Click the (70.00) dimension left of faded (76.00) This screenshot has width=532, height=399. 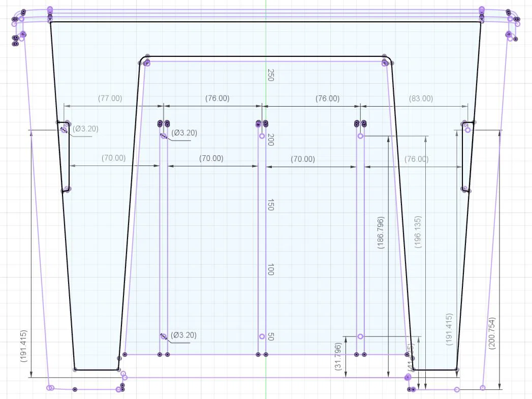tap(303, 159)
